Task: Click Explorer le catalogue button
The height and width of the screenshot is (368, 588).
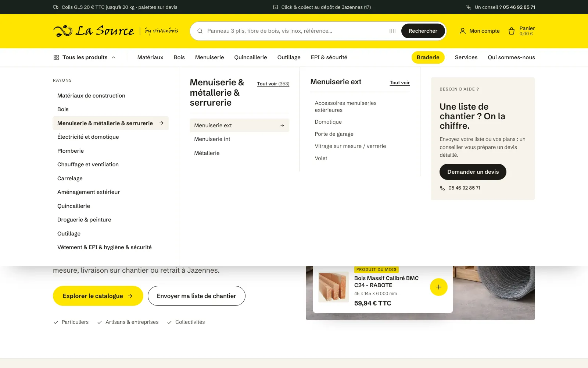Action: coord(98,296)
